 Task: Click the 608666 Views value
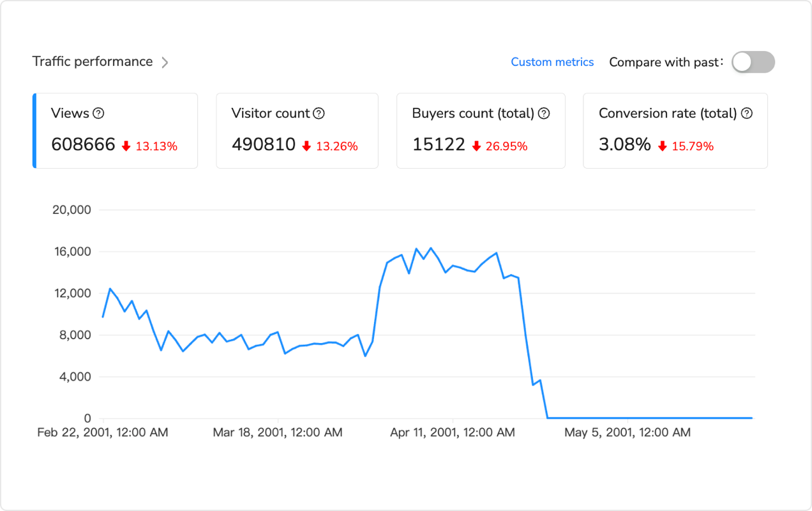84,144
